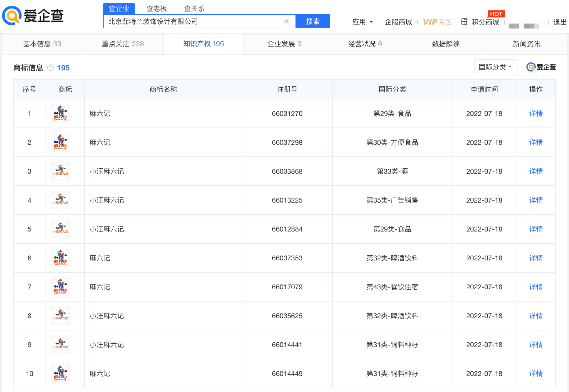The width and height of the screenshot is (569, 392).
Task: Open the 应用 dropdown menu
Action: (362, 22)
